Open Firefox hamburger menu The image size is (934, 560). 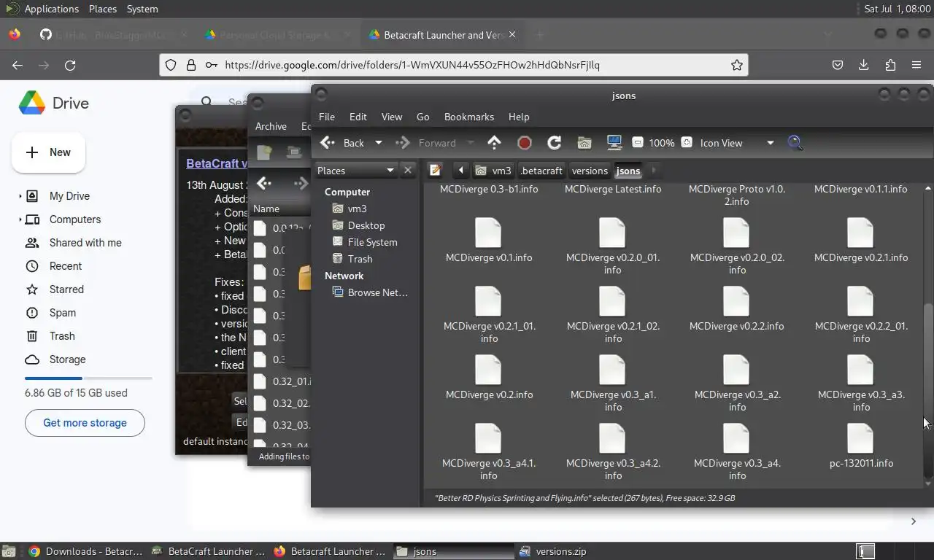click(x=916, y=65)
